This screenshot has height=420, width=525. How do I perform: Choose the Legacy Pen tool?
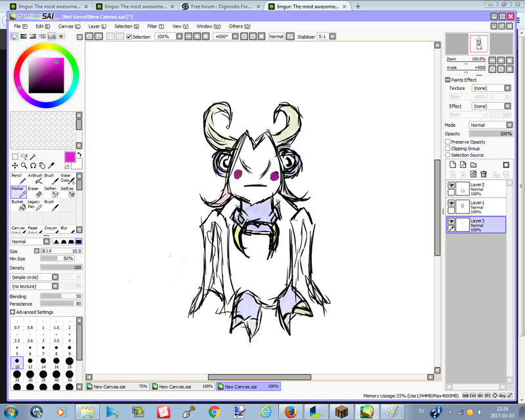click(35, 205)
